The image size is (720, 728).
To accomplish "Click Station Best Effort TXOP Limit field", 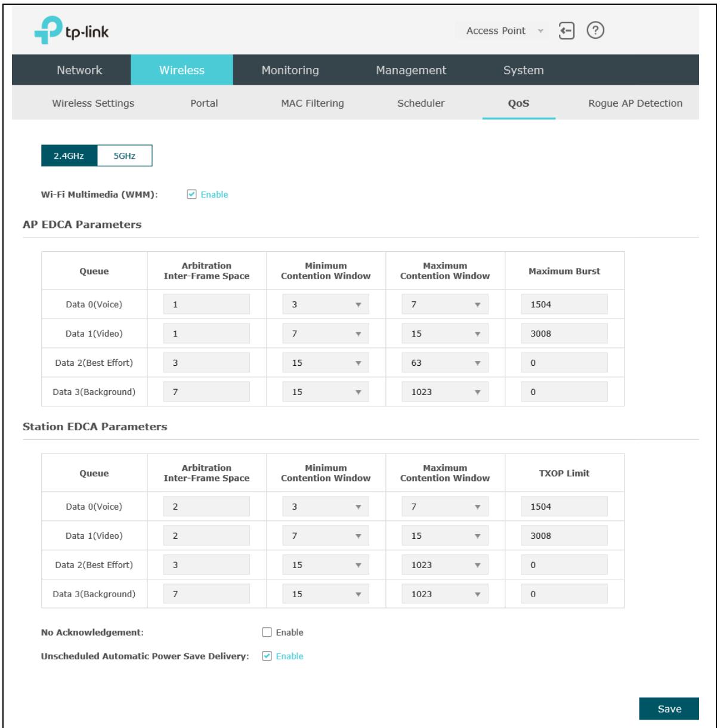I will [564, 565].
